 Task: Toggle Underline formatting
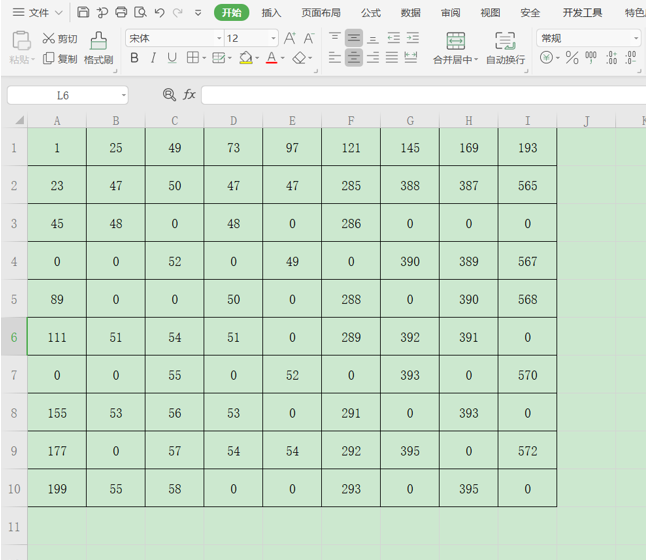pyautogui.click(x=172, y=58)
